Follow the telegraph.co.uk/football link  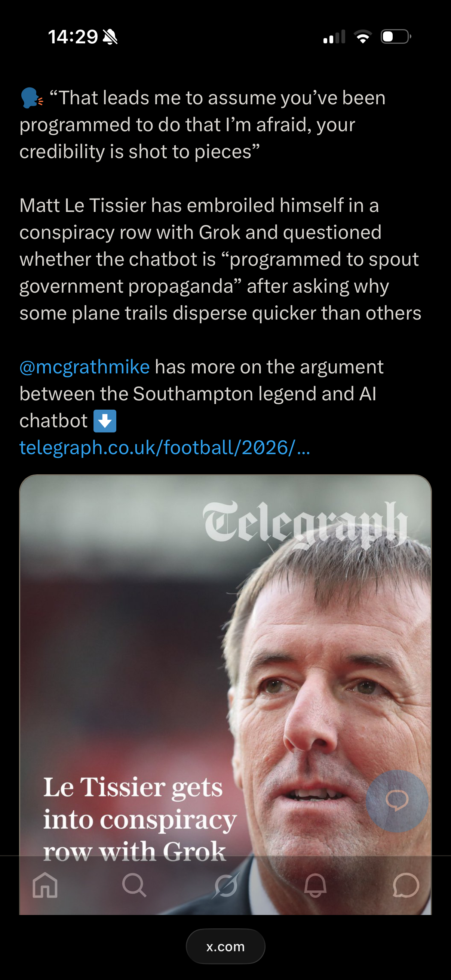pyautogui.click(x=165, y=447)
